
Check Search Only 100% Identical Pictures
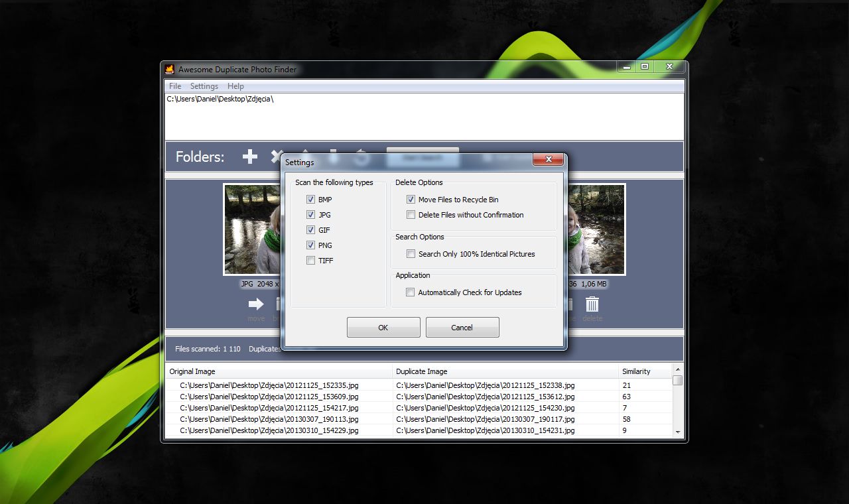[411, 254]
